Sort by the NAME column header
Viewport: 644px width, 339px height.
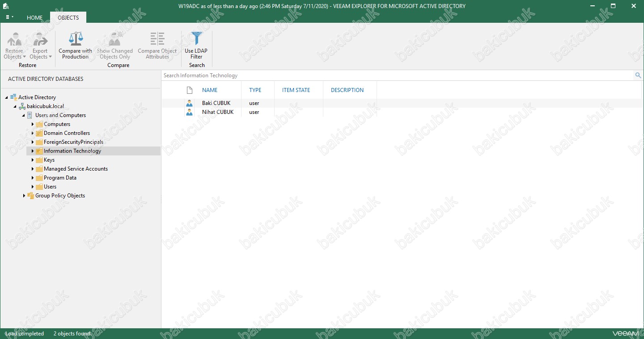coord(210,90)
